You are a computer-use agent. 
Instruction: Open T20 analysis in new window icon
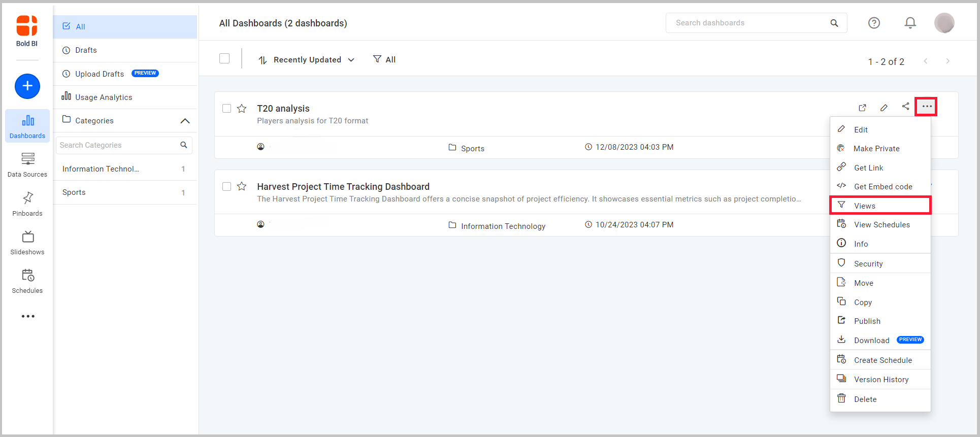862,108
